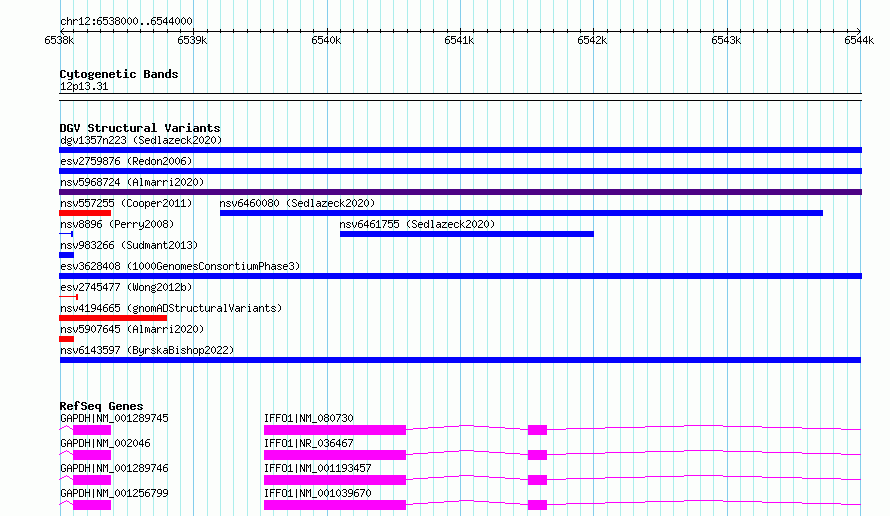Screen dimensions: 890x516
Task: Open the esv2759876 (Redon2006) variant label
Action: pyautogui.click(x=126, y=161)
